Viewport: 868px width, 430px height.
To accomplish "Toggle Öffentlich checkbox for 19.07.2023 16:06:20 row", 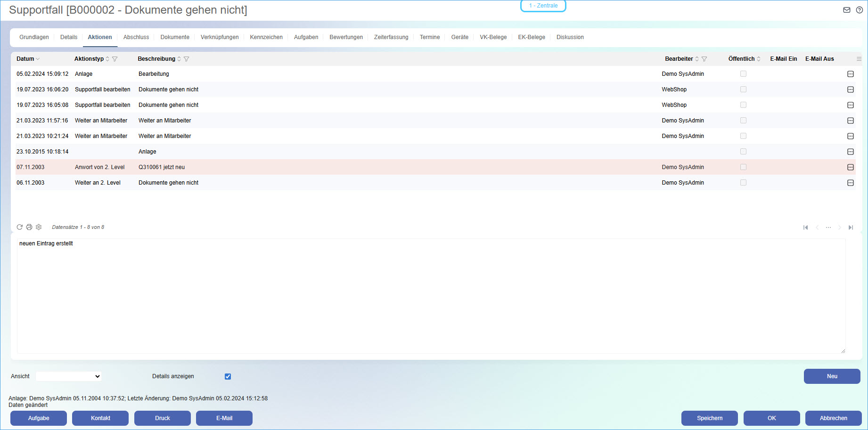I will click(744, 89).
